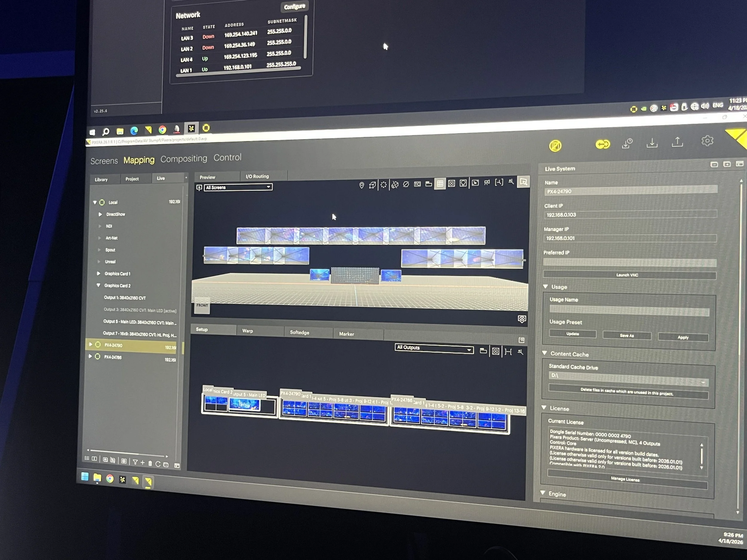Open the I/O Routing tab

[257, 176]
